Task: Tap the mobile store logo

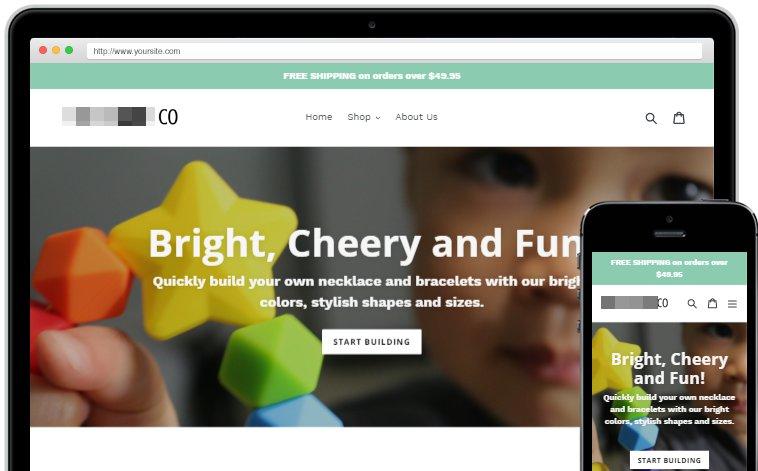Action: point(634,303)
